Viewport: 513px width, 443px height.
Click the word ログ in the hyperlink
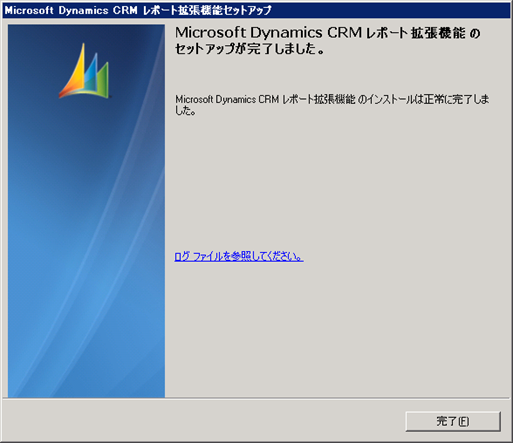click(x=182, y=256)
